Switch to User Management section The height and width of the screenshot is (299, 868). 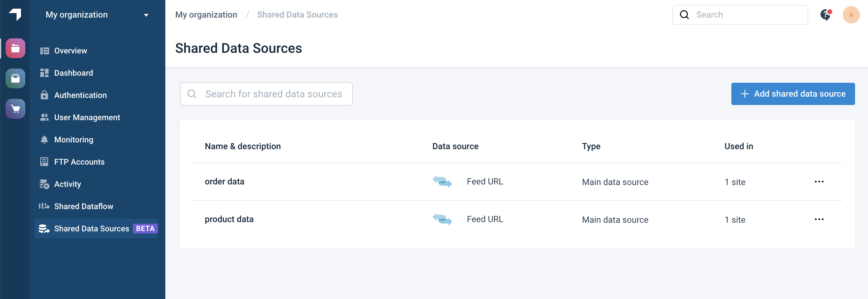click(87, 117)
